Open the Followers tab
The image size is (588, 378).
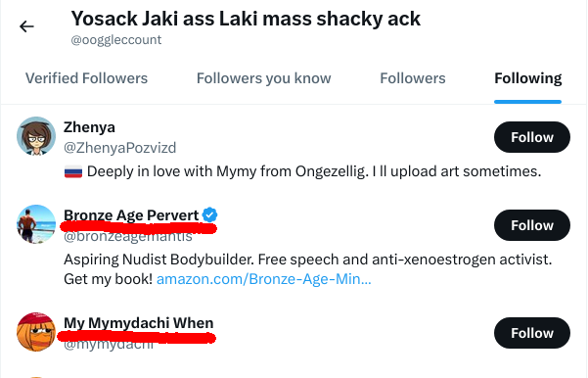[413, 78]
